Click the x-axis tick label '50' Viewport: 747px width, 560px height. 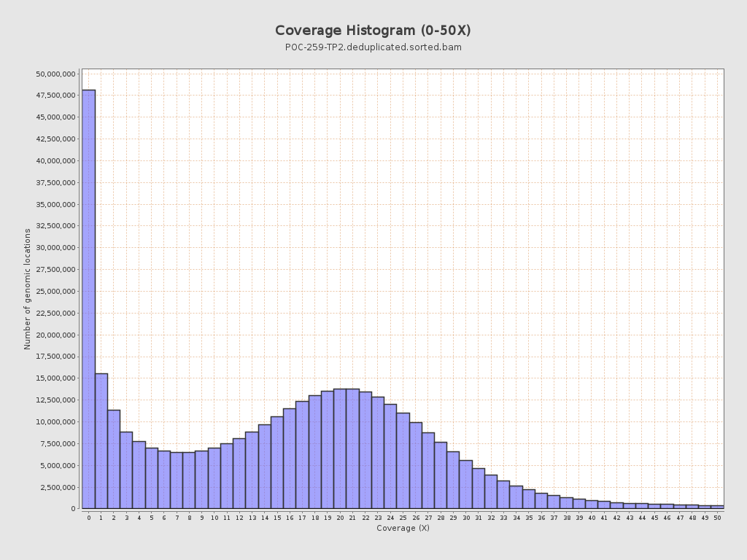(x=718, y=518)
